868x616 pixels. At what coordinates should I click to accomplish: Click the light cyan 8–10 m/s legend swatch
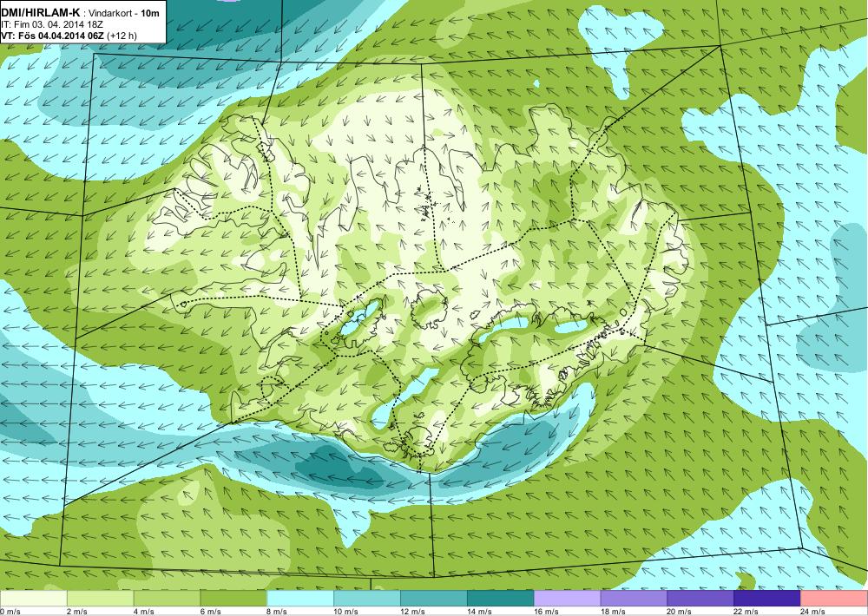pos(300,599)
